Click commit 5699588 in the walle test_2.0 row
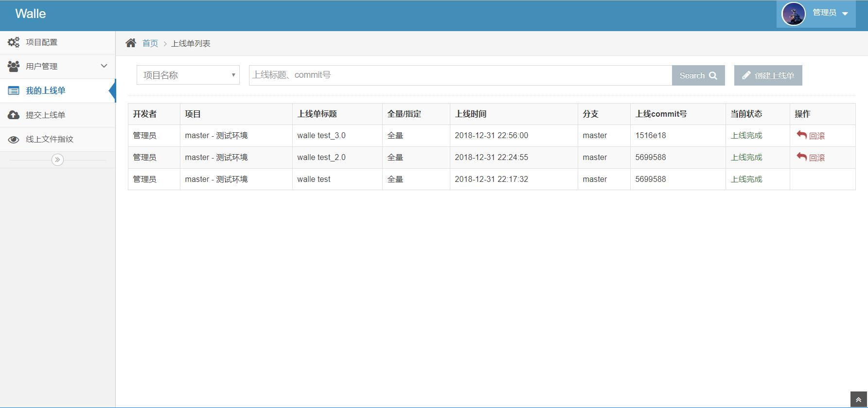This screenshot has height=408, width=868. pos(651,158)
